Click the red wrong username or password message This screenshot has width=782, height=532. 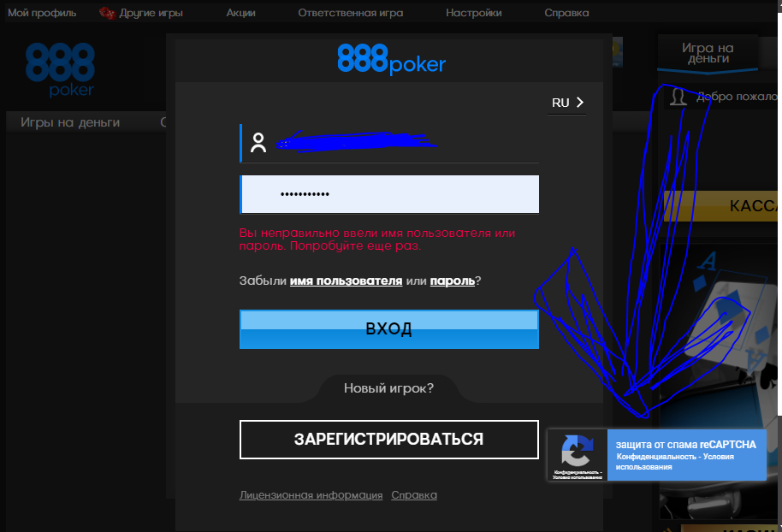pyautogui.click(x=377, y=239)
